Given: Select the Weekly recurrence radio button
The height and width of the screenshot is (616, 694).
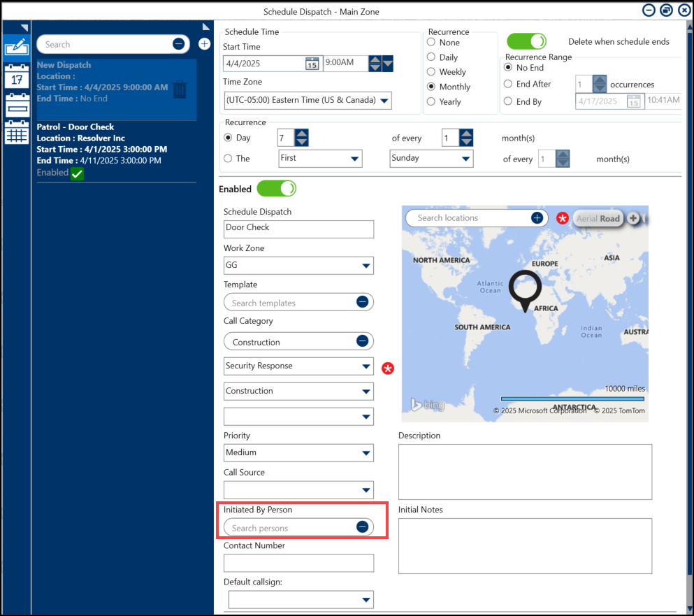Looking at the screenshot, I should point(432,72).
